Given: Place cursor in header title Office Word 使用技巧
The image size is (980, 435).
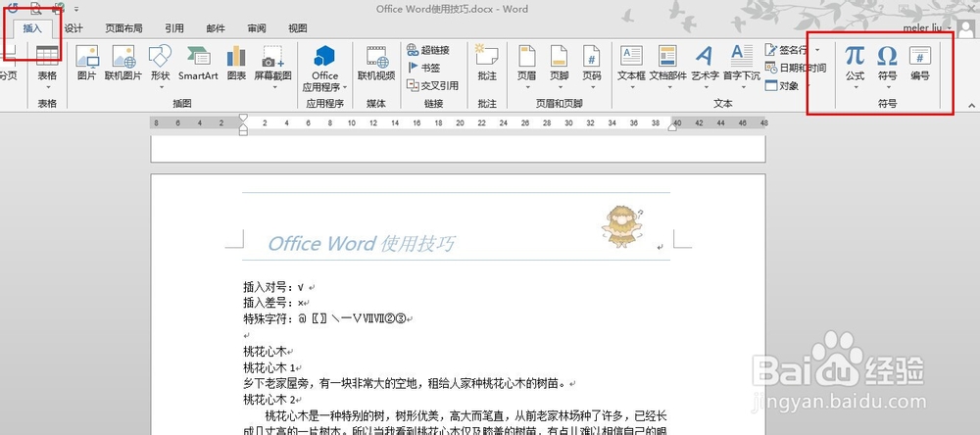Looking at the screenshot, I should click(362, 243).
